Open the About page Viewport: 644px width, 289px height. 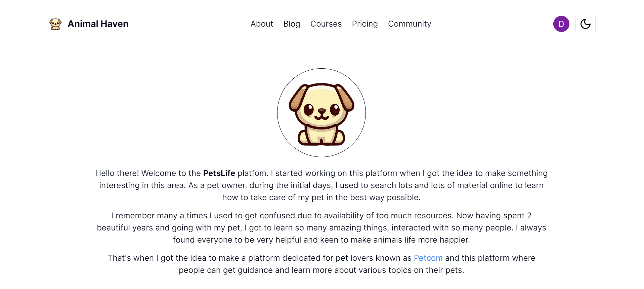click(x=262, y=24)
